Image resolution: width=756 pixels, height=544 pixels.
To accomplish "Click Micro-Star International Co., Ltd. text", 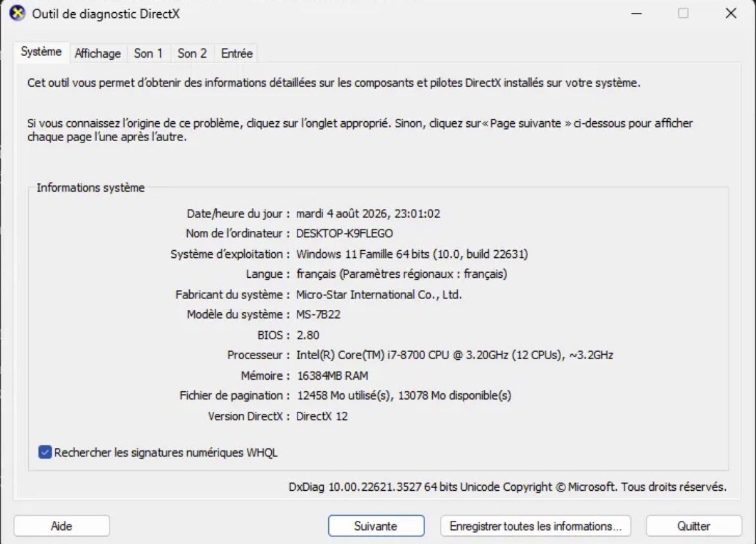I will point(379,294).
